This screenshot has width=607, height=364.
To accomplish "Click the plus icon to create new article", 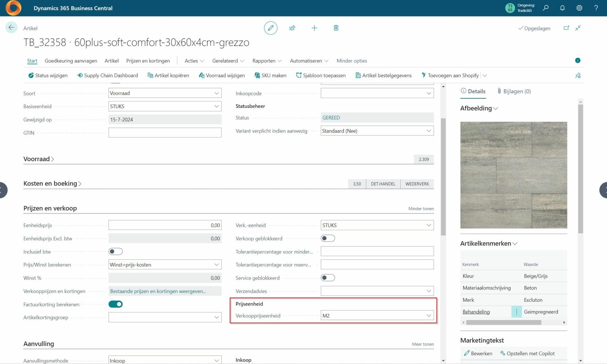I will point(314,28).
